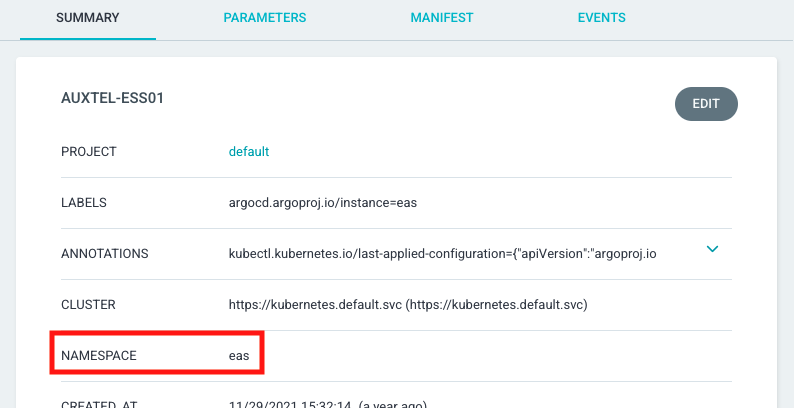Click the Namespace field label
The height and width of the screenshot is (408, 794).
(99, 355)
